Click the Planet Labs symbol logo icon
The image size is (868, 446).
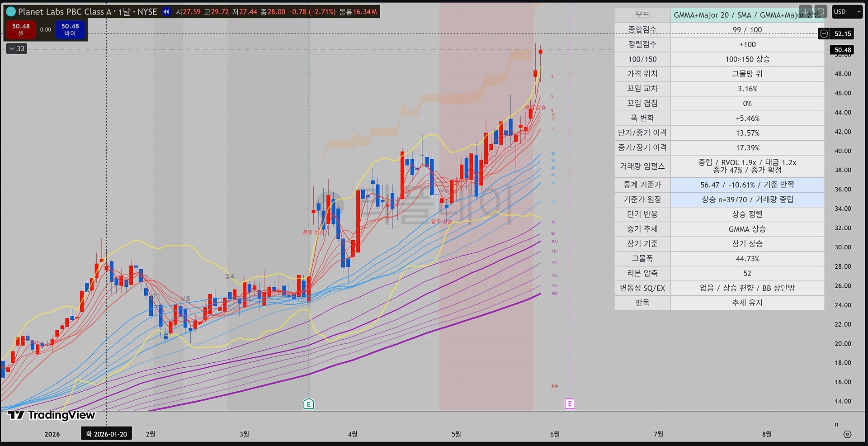tap(10, 12)
